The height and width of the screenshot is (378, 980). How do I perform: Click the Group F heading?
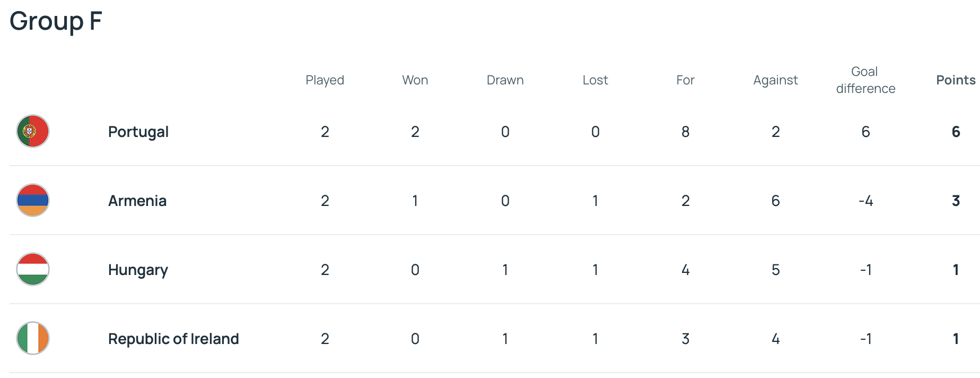click(56, 21)
